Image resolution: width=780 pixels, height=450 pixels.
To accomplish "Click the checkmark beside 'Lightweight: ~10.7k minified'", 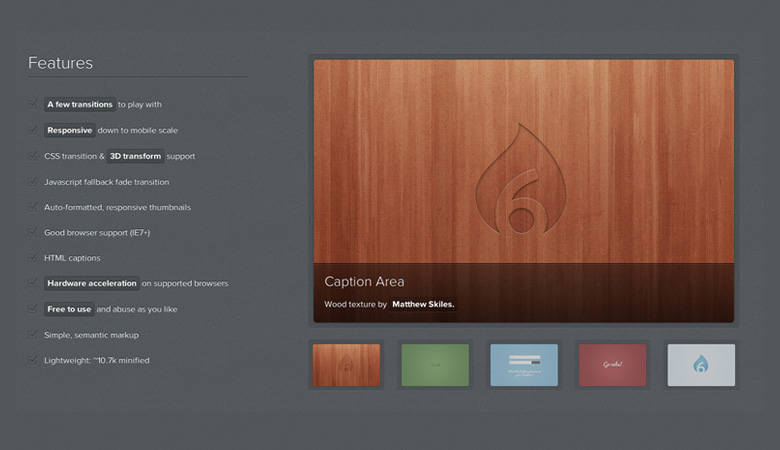I will pos(33,360).
